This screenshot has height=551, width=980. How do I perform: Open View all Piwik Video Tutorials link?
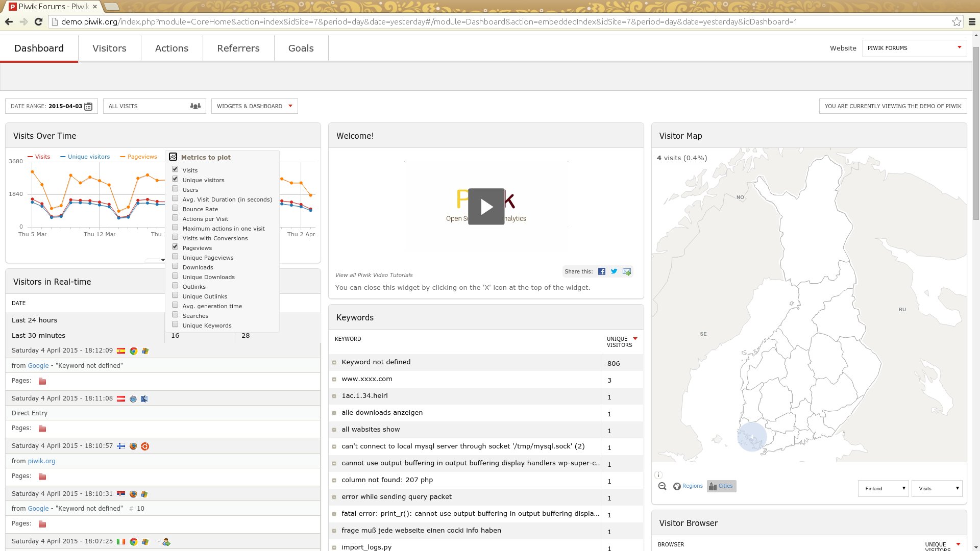[x=374, y=275]
